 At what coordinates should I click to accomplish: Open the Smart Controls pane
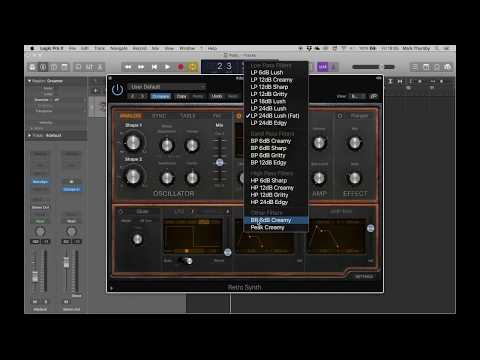pyautogui.click(x=78, y=67)
